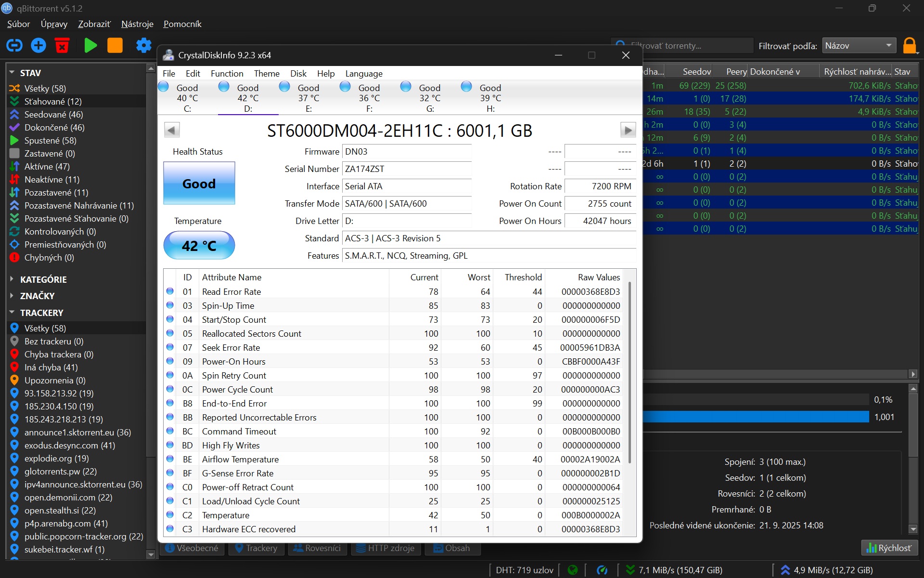This screenshot has height=578, width=924.
Task: Click the orange lock UI icon
Action: [x=909, y=46]
